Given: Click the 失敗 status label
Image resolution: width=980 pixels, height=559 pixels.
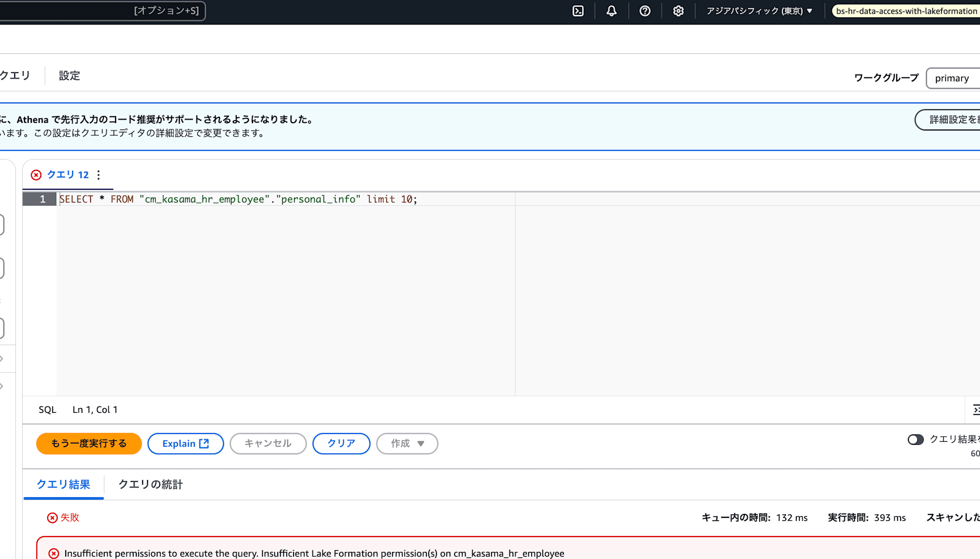Looking at the screenshot, I should point(70,517).
